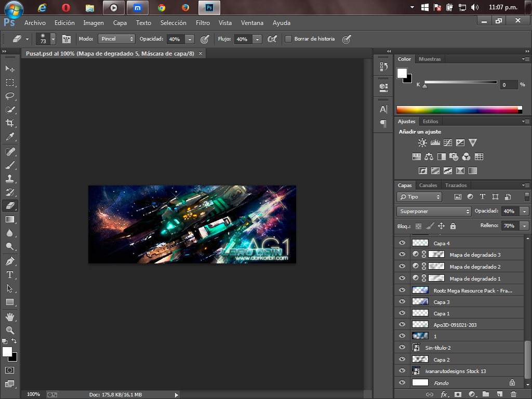Screen dimensions: 532x399
Task: Open the Archivo menu
Action: (x=35, y=23)
